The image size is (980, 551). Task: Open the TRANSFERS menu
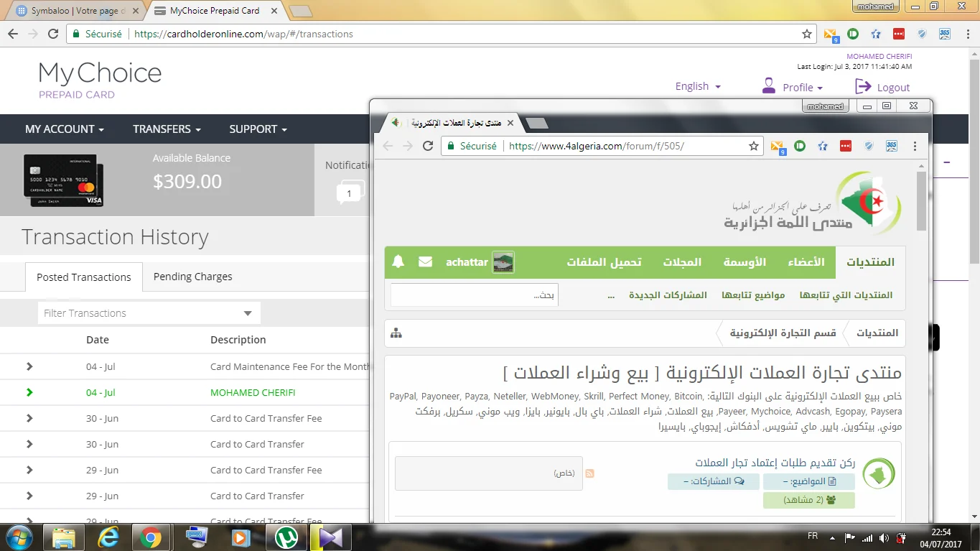click(x=167, y=129)
